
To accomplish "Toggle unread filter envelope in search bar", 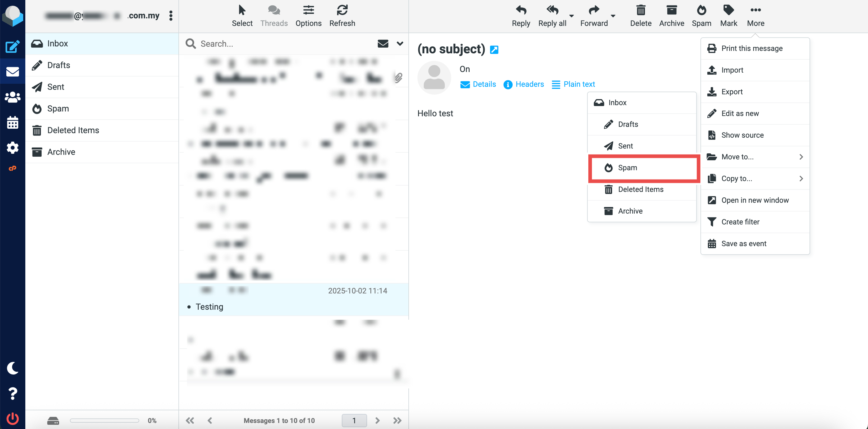I will tap(383, 43).
